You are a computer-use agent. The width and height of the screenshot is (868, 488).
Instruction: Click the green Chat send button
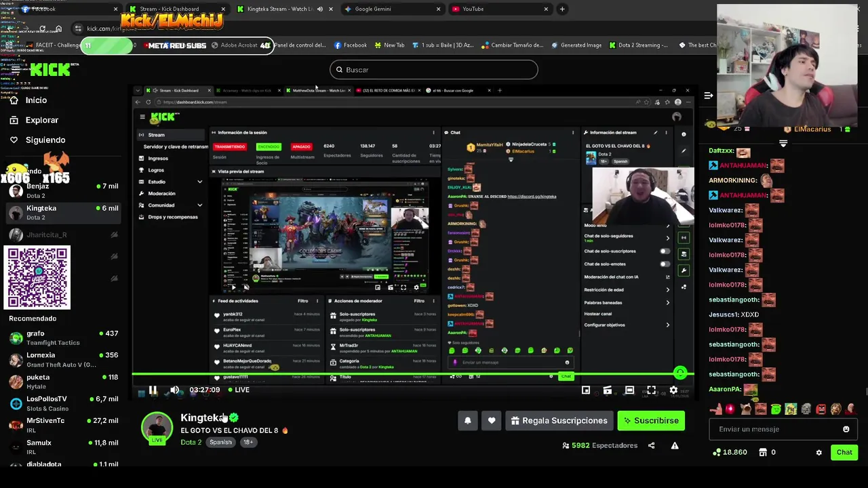coord(844,452)
